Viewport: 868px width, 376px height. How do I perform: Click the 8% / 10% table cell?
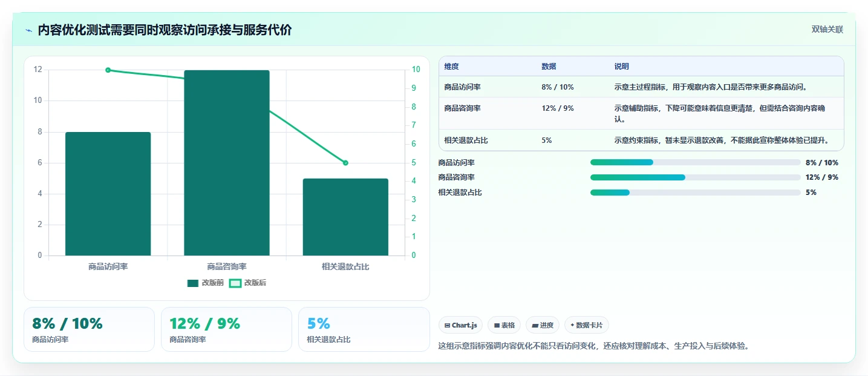click(x=558, y=87)
